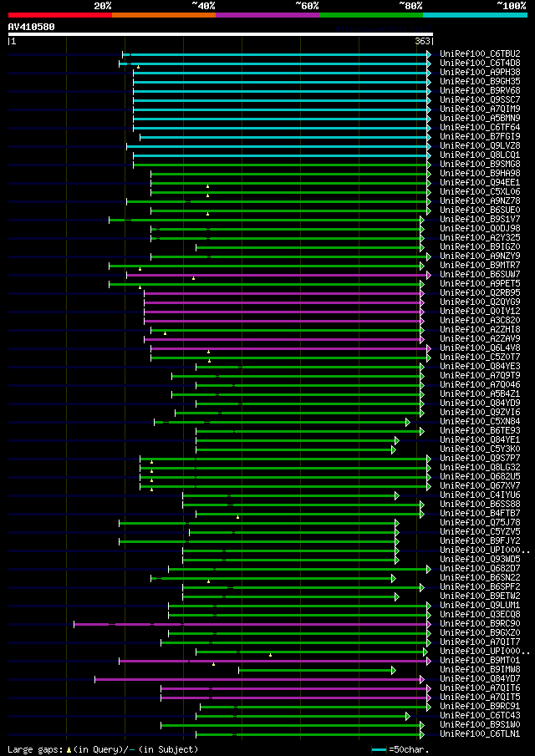Open hit UniRef100_Q9SSC7
535x756 pixels.
click(x=480, y=99)
